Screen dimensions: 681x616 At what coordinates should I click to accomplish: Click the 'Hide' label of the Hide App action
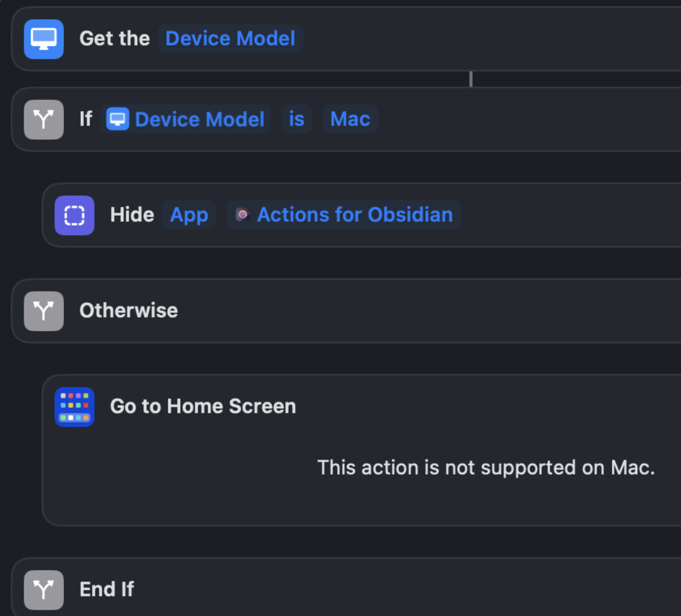point(132,215)
